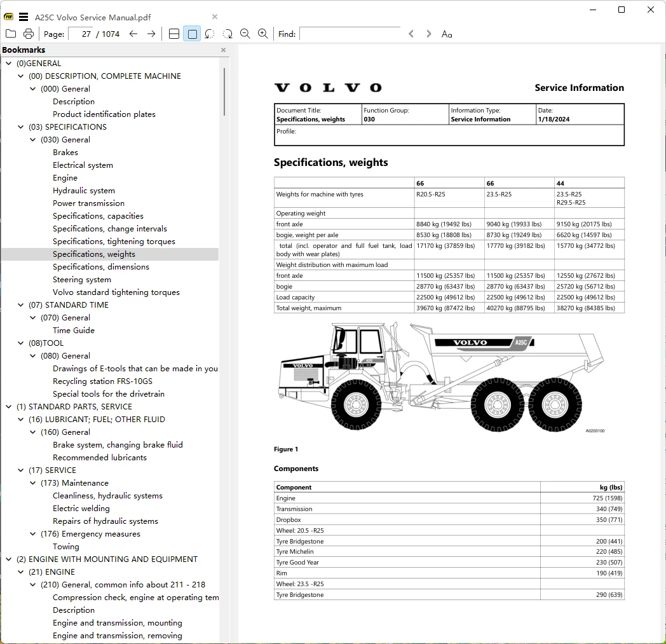
Task: Open the Specifications, dimensions bookmark
Action: [x=101, y=267]
